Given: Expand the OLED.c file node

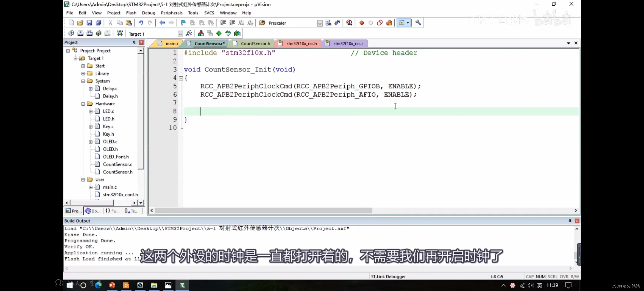Looking at the screenshot, I should [91, 142].
